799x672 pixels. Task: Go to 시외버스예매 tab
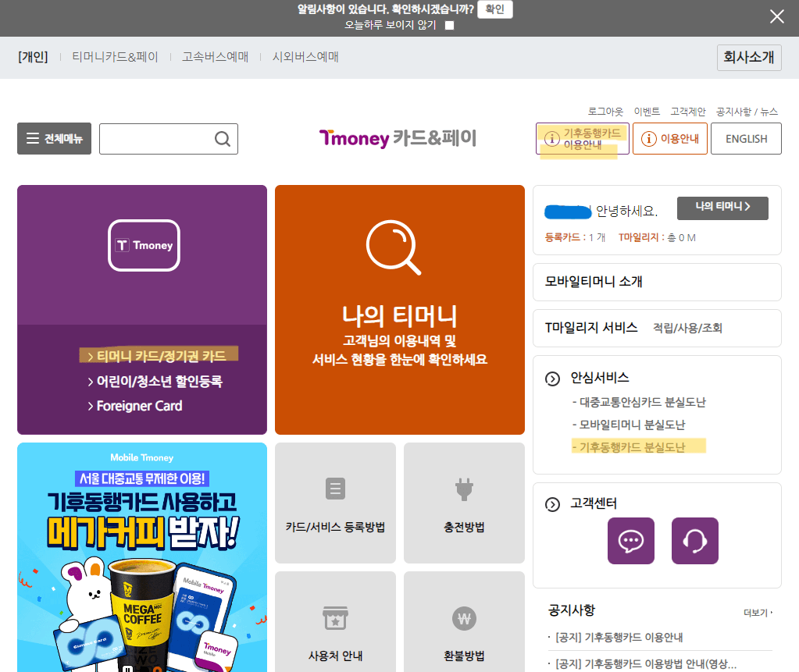click(305, 57)
